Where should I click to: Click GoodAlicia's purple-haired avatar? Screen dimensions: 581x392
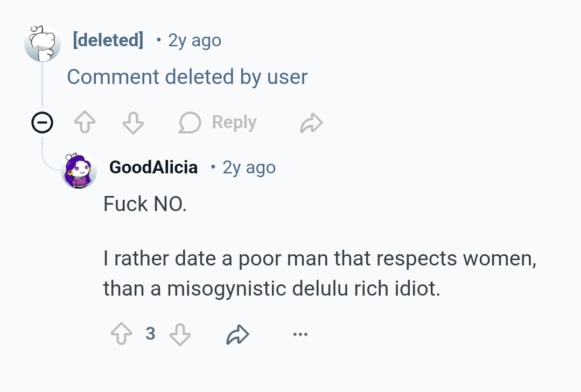click(79, 170)
